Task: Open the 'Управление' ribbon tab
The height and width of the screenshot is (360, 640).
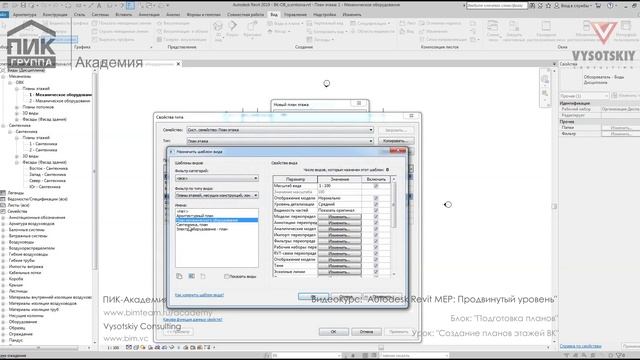Action: [x=295, y=15]
